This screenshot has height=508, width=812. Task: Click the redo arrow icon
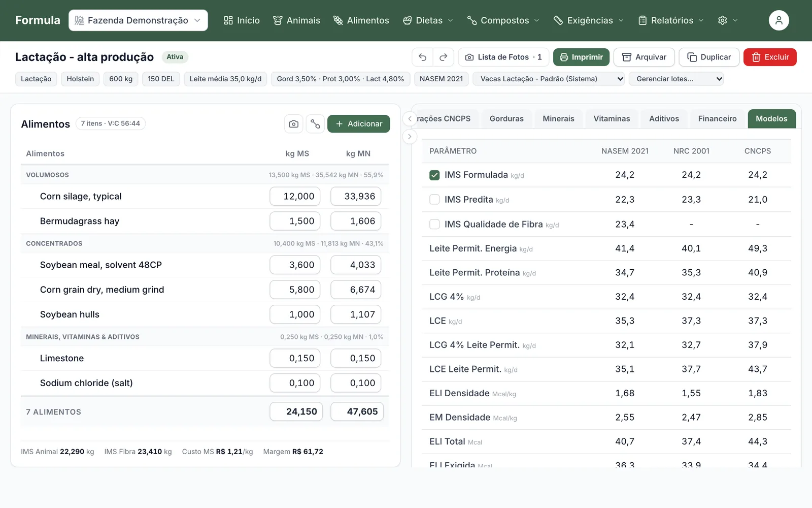443,57
